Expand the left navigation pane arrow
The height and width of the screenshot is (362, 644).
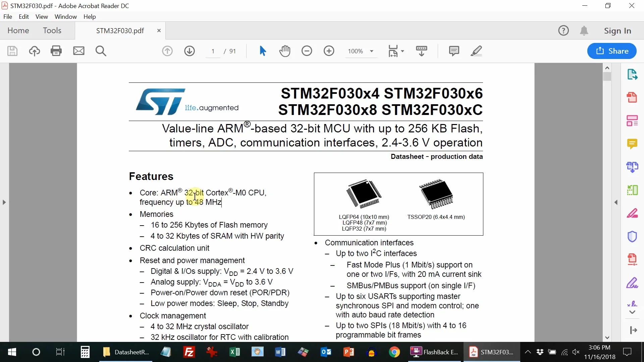(x=4, y=202)
